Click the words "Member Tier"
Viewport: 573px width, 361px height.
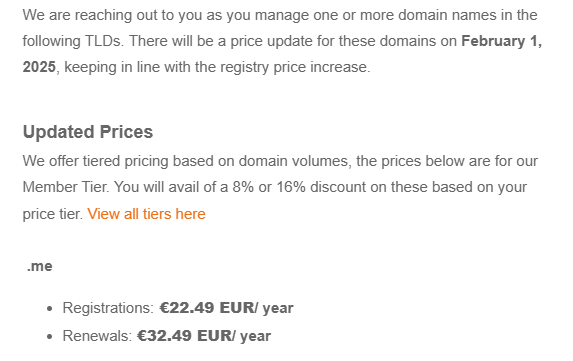[x=65, y=187]
